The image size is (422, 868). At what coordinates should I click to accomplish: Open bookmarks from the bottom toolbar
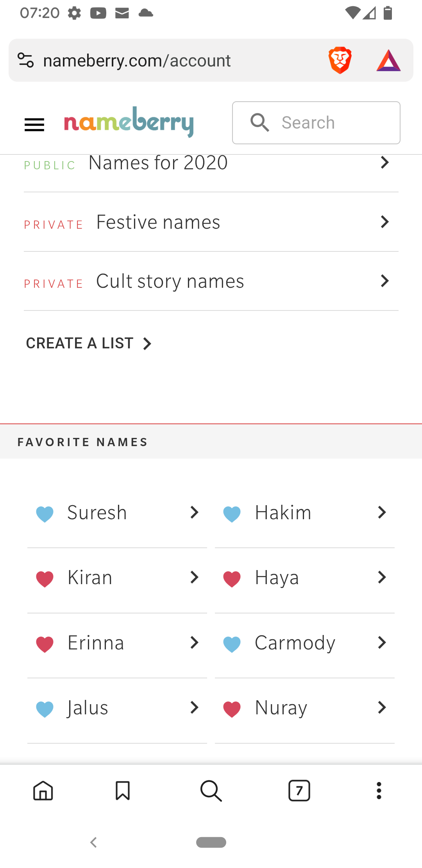(x=123, y=791)
